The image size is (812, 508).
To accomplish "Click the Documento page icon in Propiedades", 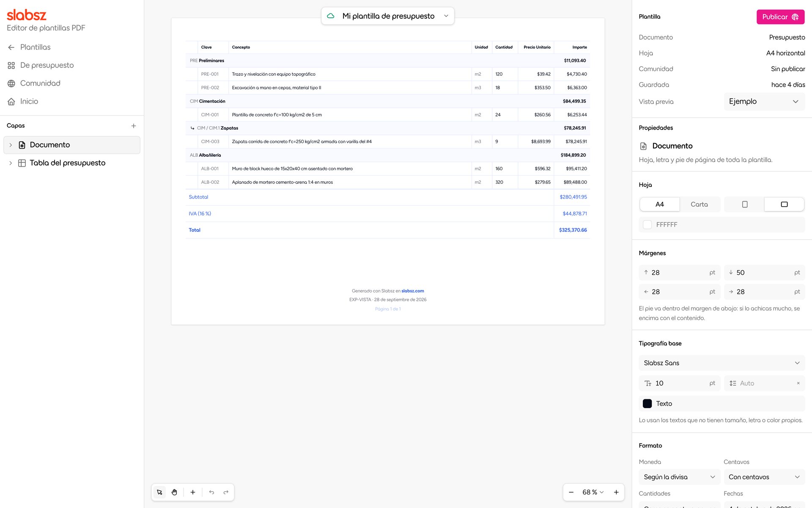I will [x=643, y=146].
